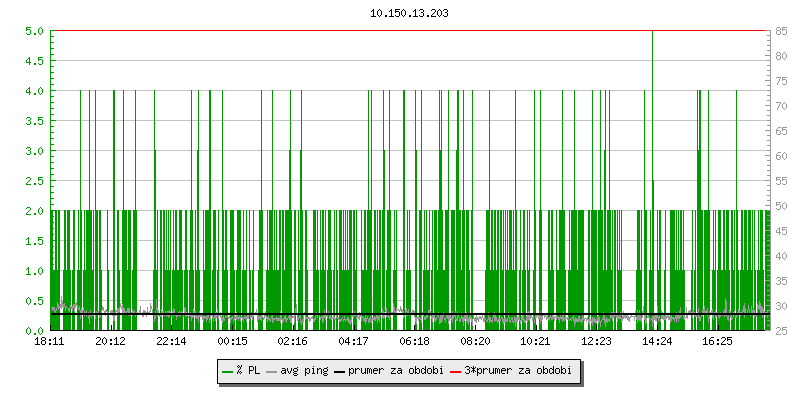Pick the 10:21 x-axis time label
The width and height of the screenshot is (800, 400).
[x=535, y=342]
